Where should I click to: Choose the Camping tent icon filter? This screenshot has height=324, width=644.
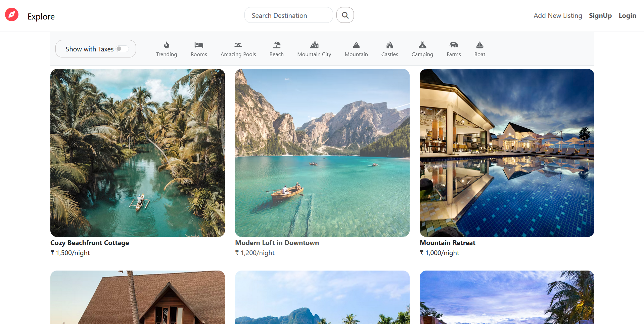pos(422,45)
